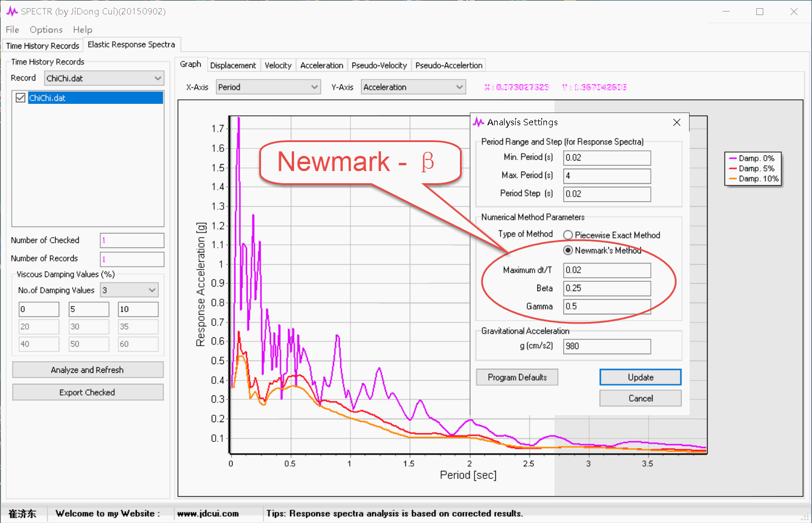Toggle the ChiChi.dat record checkbox
Screen dimensions: 812x523
pos(20,98)
